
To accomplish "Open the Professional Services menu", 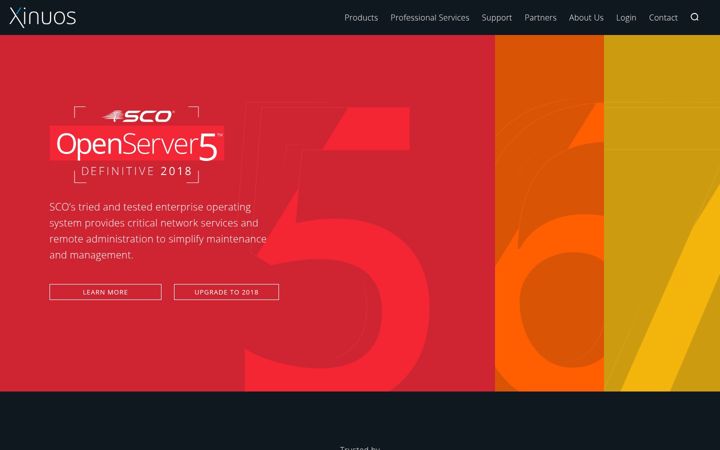I will tap(429, 17).
